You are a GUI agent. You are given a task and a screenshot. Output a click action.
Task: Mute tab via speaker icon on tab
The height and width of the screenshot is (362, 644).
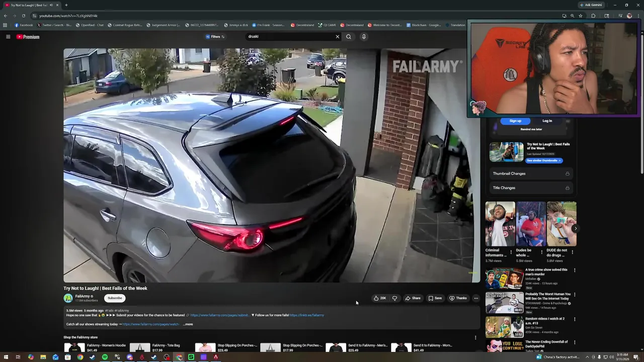51,5
